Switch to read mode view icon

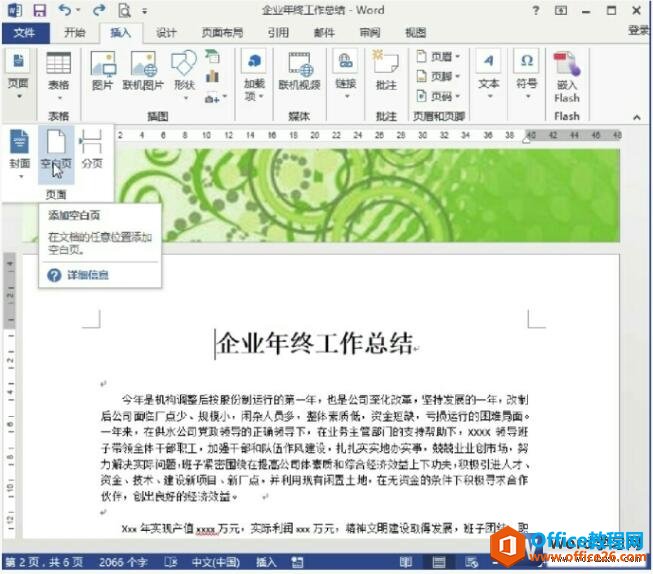(x=406, y=562)
